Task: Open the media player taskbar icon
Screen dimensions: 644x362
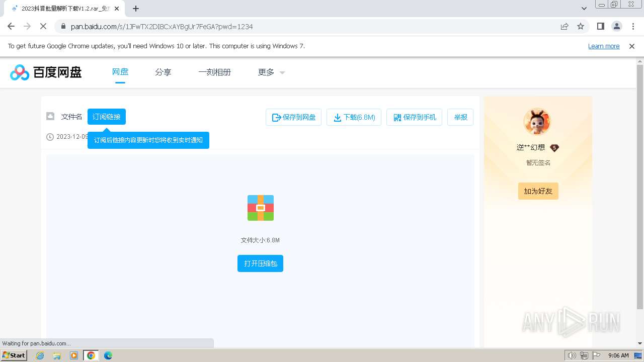Action: (x=74, y=355)
